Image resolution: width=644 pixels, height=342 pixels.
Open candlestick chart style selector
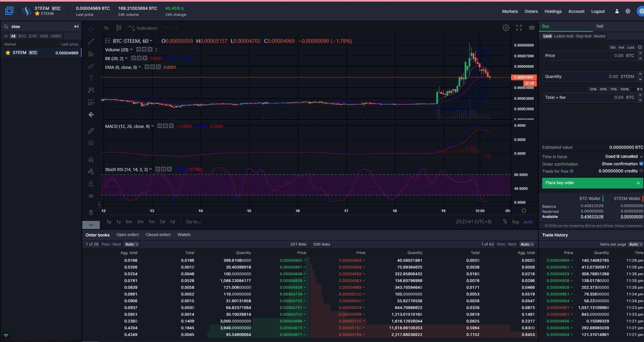pyautogui.click(x=119, y=28)
